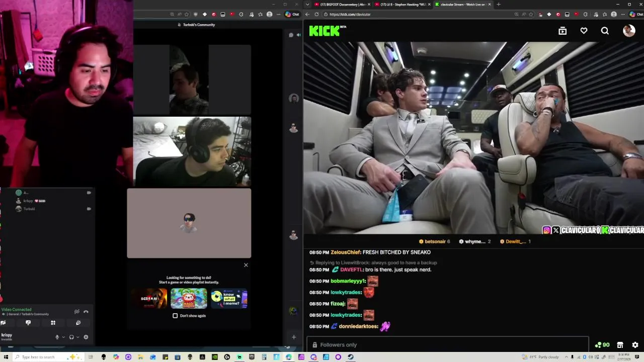The height and width of the screenshot is (362, 644).
Task: Expand the browser tab search chevron
Action: click(x=307, y=5)
